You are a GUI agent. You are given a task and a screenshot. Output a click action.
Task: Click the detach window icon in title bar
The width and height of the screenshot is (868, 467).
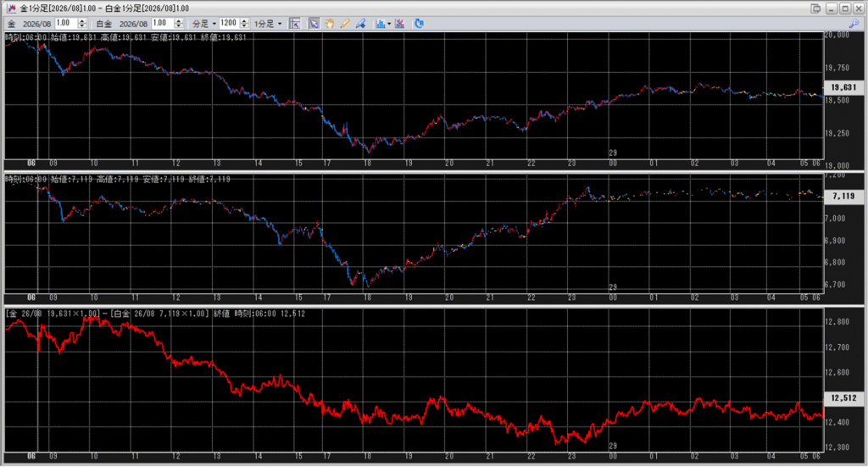pyautogui.click(x=815, y=8)
